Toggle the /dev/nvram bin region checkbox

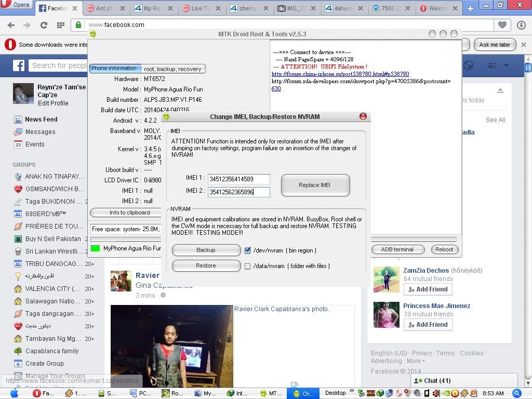(248, 250)
